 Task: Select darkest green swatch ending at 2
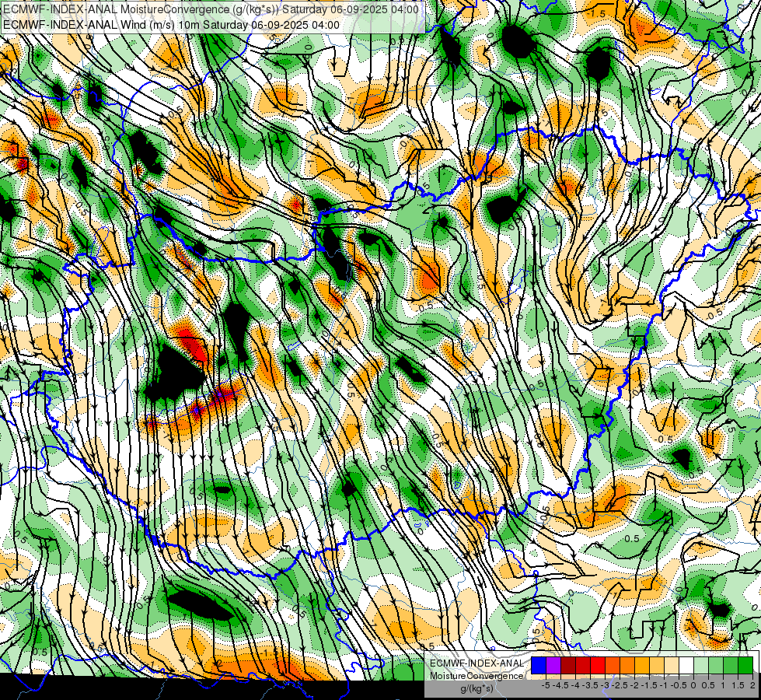(x=745, y=665)
